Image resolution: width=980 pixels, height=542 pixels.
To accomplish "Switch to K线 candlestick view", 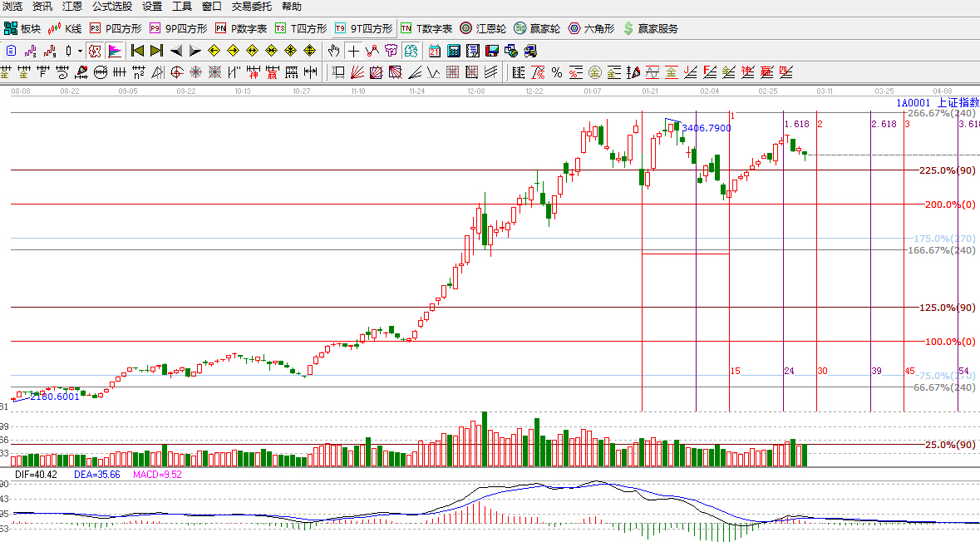I will (65, 28).
